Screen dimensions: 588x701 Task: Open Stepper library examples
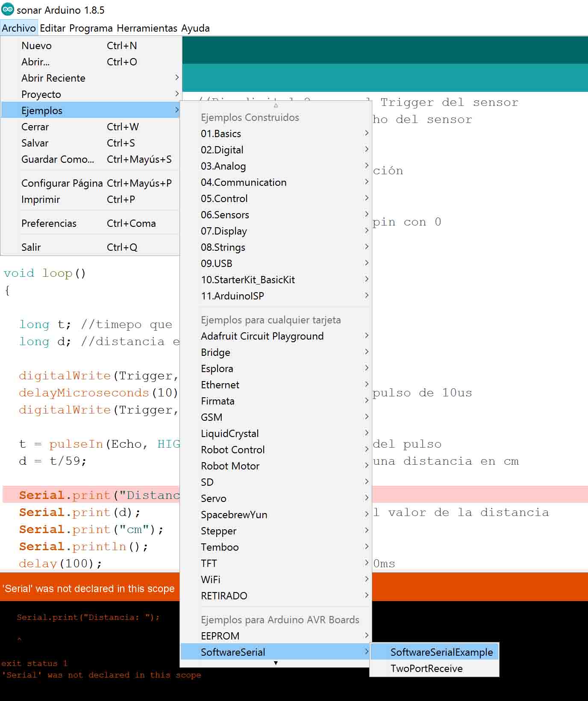[x=276, y=531]
